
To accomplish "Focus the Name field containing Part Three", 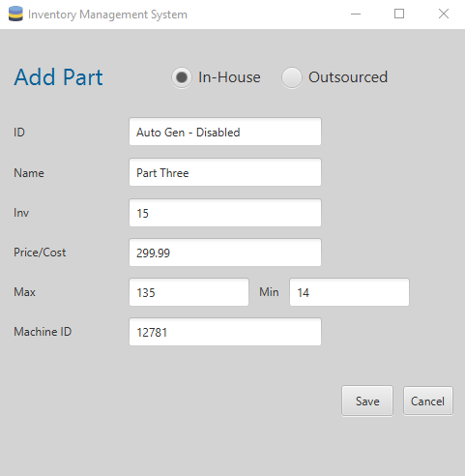I will tap(225, 172).
